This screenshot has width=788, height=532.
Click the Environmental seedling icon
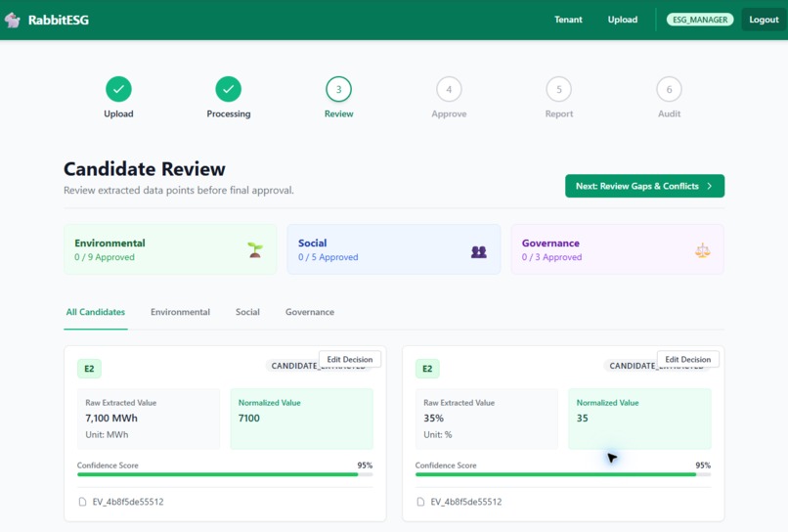tap(255, 250)
